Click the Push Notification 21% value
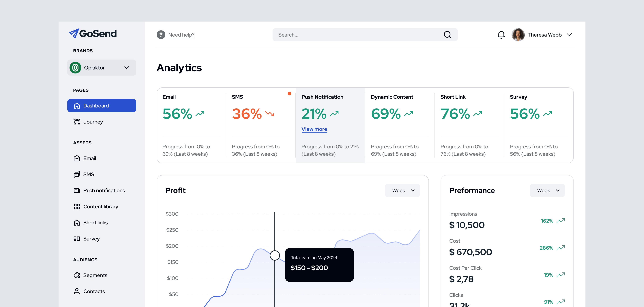This screenshot has width=644, height=307. pyautogui.click(x=314, y=114)
